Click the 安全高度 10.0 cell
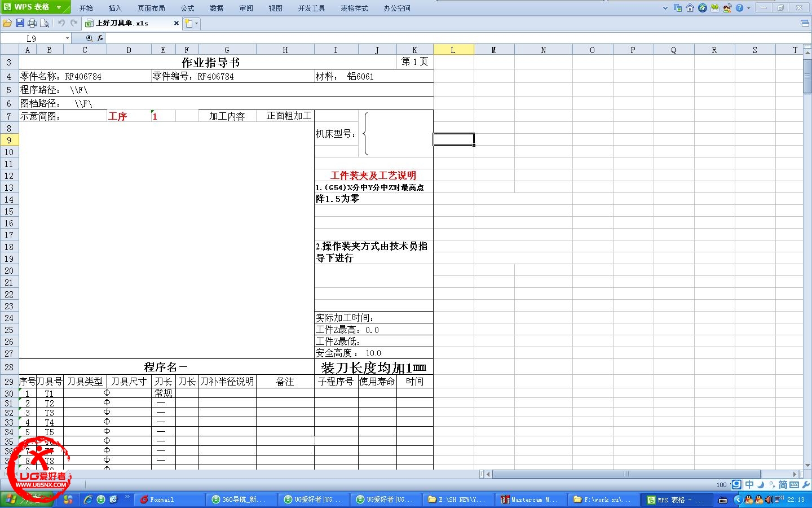This screenshot has height=508, width=812. click(373, 353)
